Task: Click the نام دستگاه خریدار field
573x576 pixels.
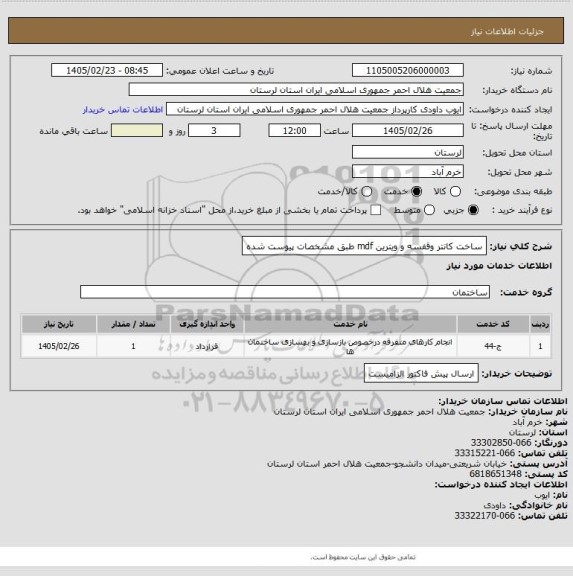Action: 296,90
